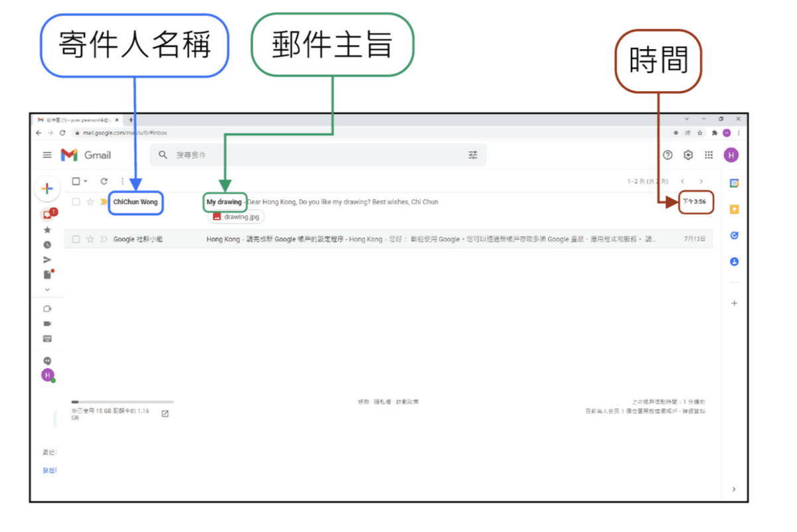Viewport: 797px width, 532px height.
Task: Open browser extensions puzzle icon
Action: click(x=715, y=133)
